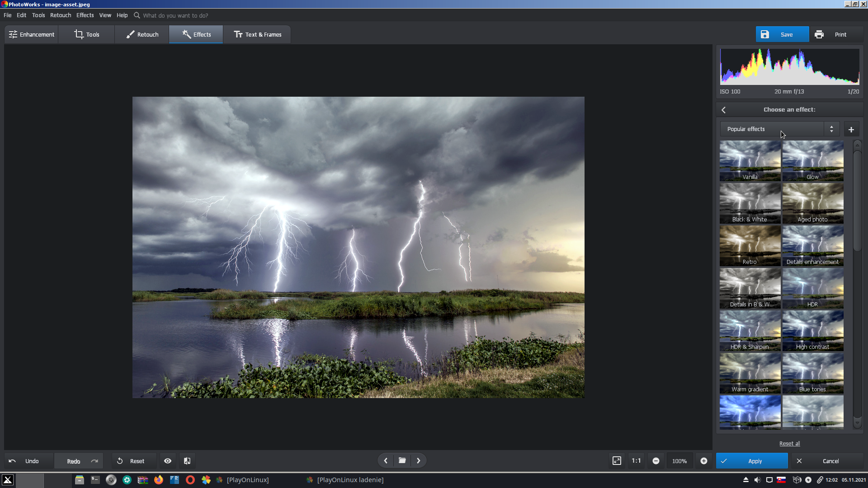Cancel the effect selection
868x488 pixels.
click(x=827, y=461)
